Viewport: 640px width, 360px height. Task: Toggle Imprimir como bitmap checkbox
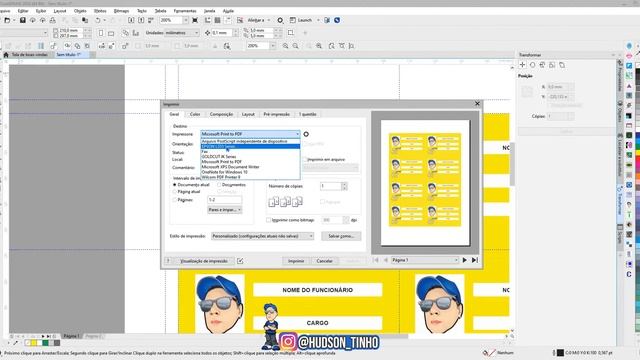[x=269, y=220]
